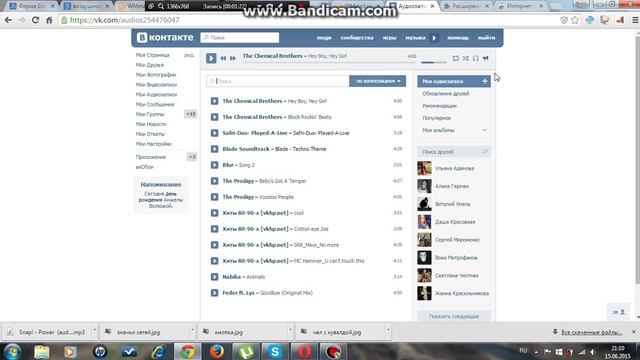Open Мои Фотографии in left menu
Screen dimensions: 640x360
156,75
